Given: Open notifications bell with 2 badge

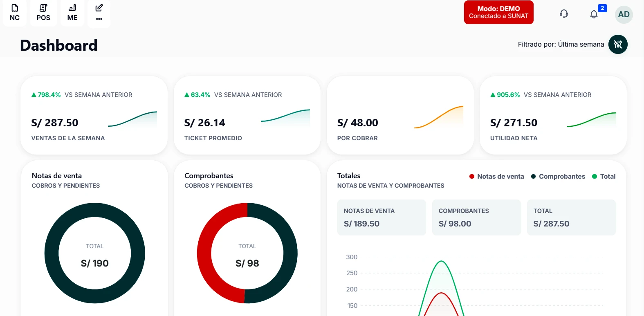Looking at the screenshot, I should point(594,14).
